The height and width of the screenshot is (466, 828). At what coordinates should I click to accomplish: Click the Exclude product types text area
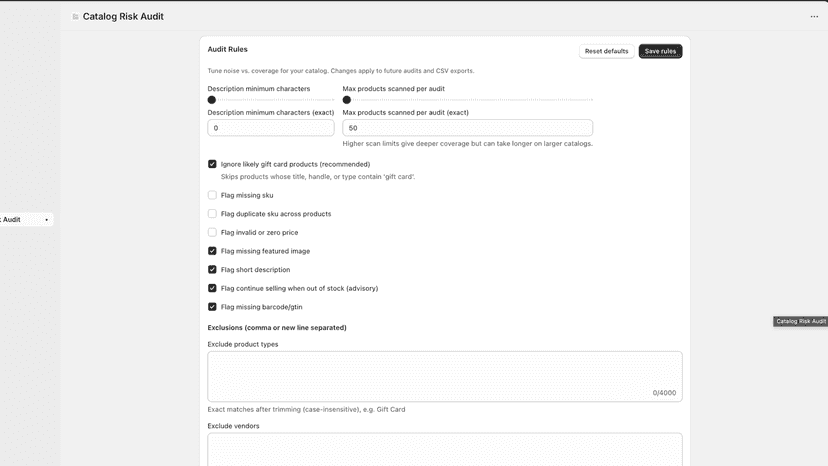445,377
